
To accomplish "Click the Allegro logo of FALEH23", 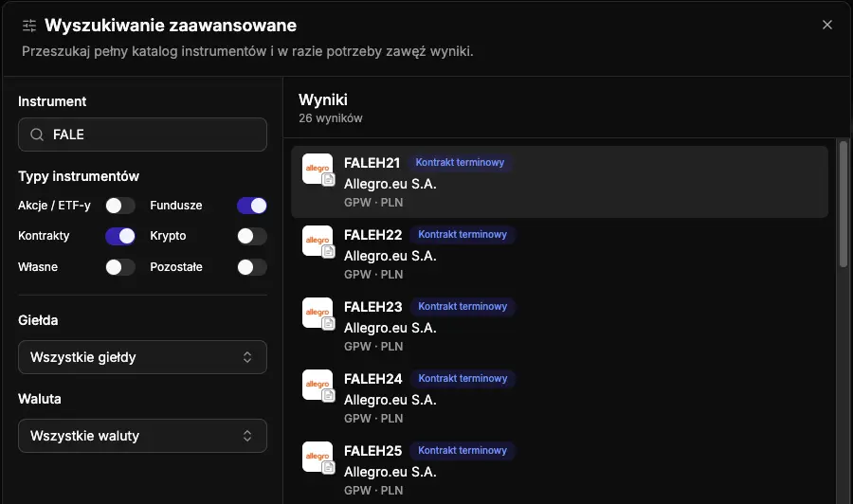I will [x=318, y=313].
